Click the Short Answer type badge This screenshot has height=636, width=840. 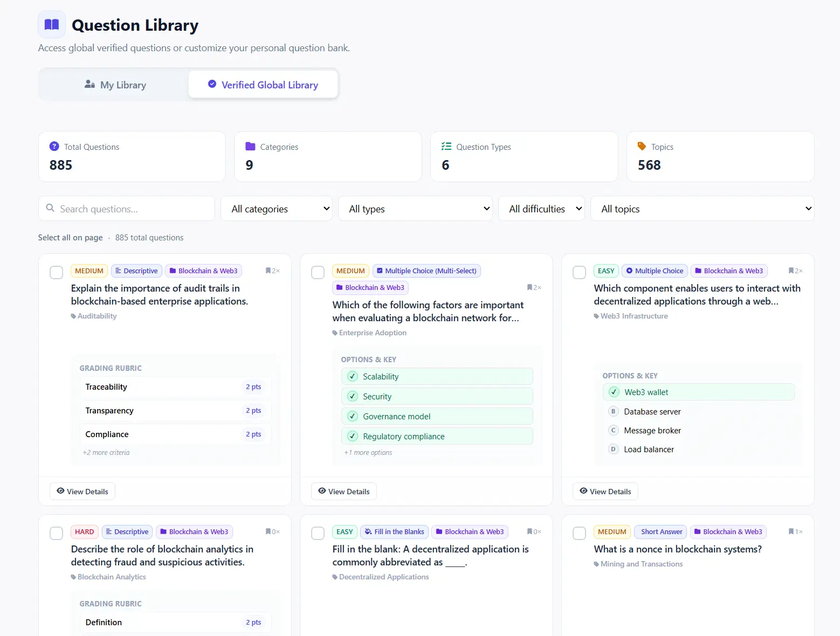click(660, 531)
